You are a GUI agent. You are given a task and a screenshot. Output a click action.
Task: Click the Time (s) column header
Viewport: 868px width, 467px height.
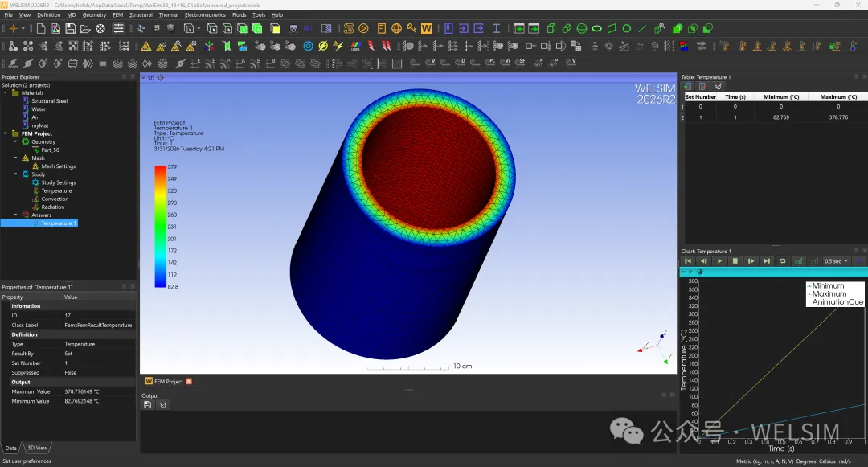click(735, 96)
